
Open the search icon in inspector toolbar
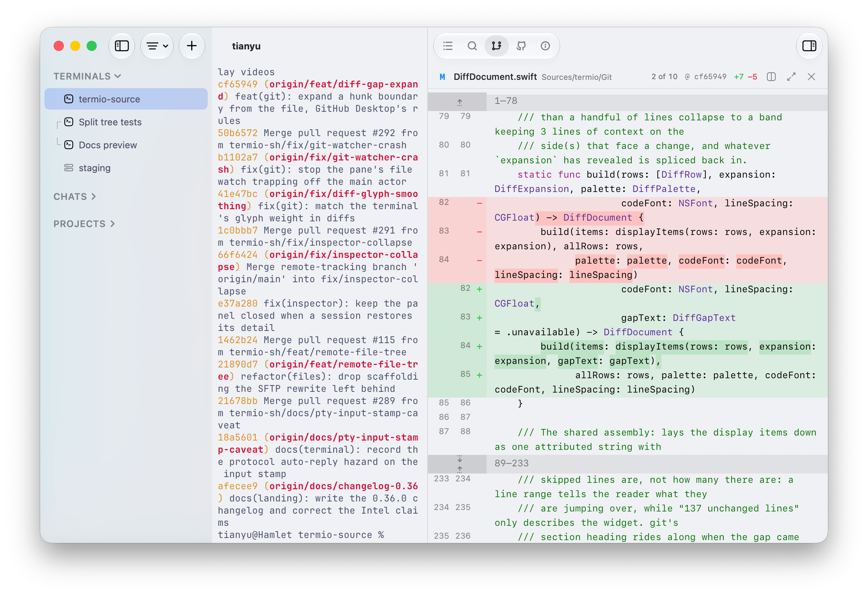point(472,46)
